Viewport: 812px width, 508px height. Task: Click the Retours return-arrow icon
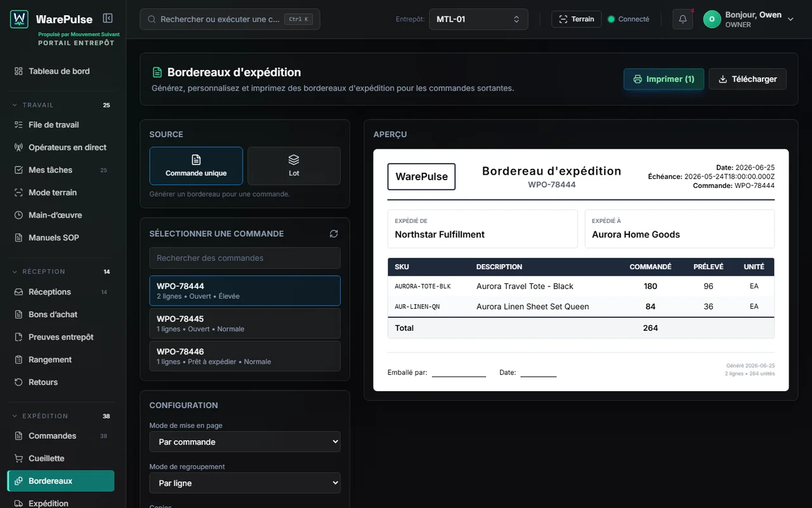[18, 382]
